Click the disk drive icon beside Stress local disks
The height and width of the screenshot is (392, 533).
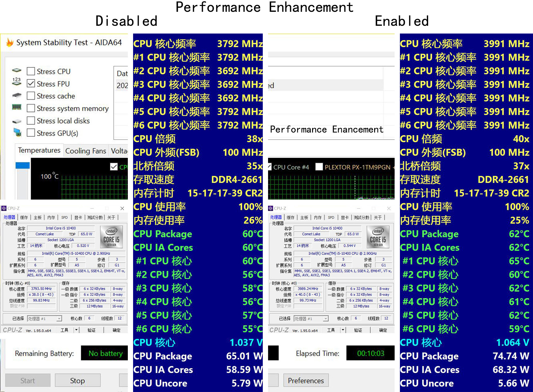click(x=17, y=121)
